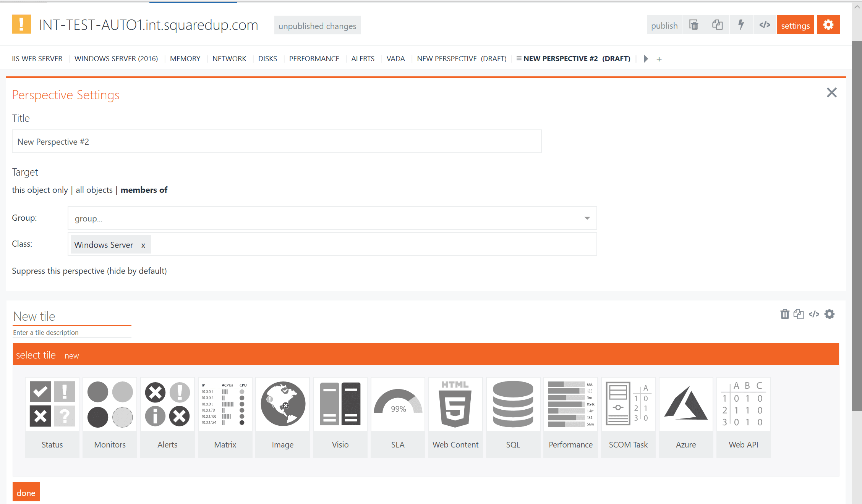Set target to all objects
The image size is (862, 504).
tap(94, 190)
